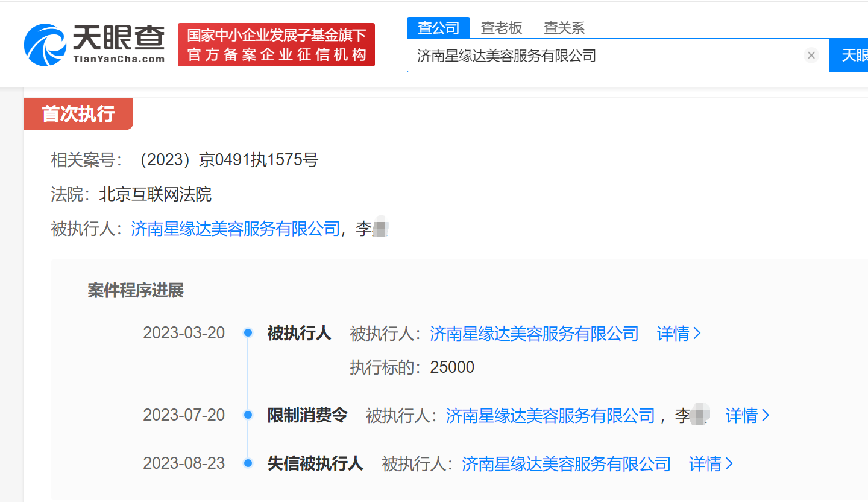This screenshot has width=868, height=502.
Task: Open the 查关系 tab
Action: (x=564, y=28)
